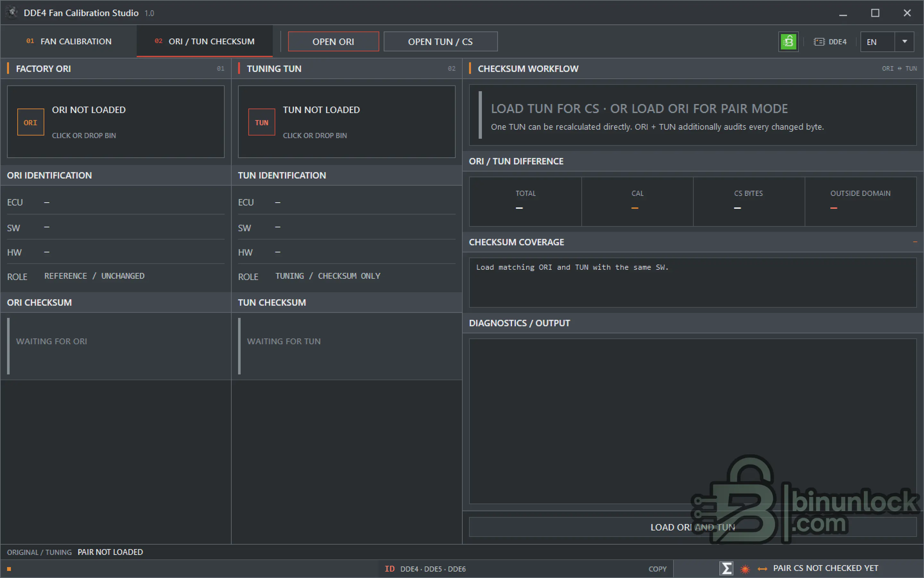Viewport: 924px width, 578px height.
Task: Select the ORI / TUN Checksum tab
Action: (x=205, y=41)
